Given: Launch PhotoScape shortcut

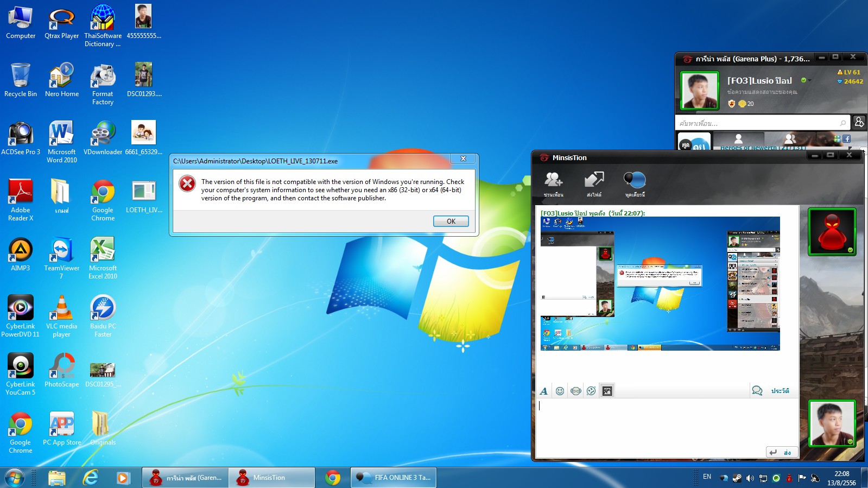Looking at the screenshot, I should coord(62,371).
